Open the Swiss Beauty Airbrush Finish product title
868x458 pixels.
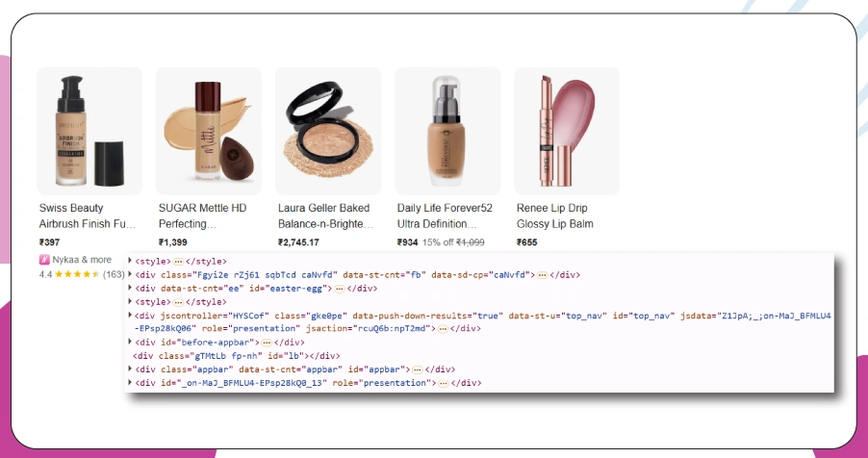[88, 216]
